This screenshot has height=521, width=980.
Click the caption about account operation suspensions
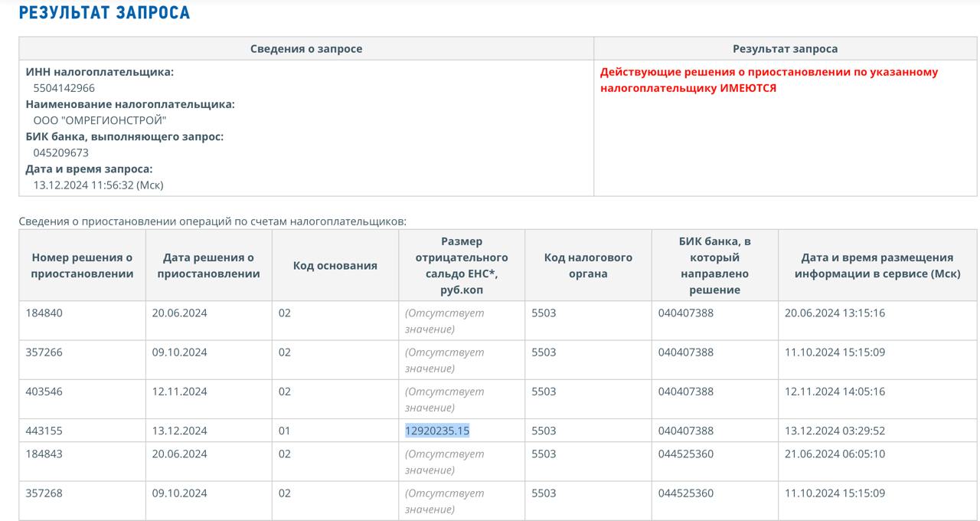[212, 221]
